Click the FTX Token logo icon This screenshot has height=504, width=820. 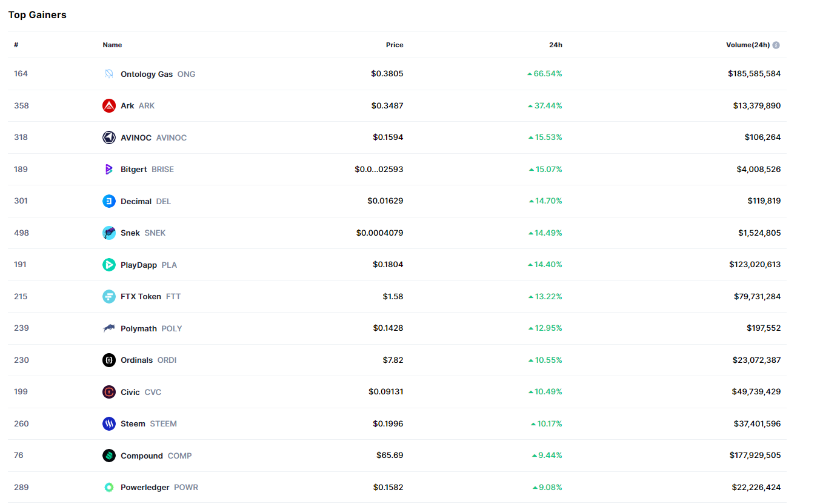click(108, 296)
